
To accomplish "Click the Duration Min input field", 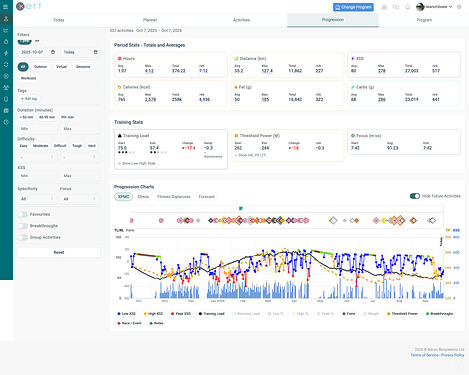I will coord(37,129).
